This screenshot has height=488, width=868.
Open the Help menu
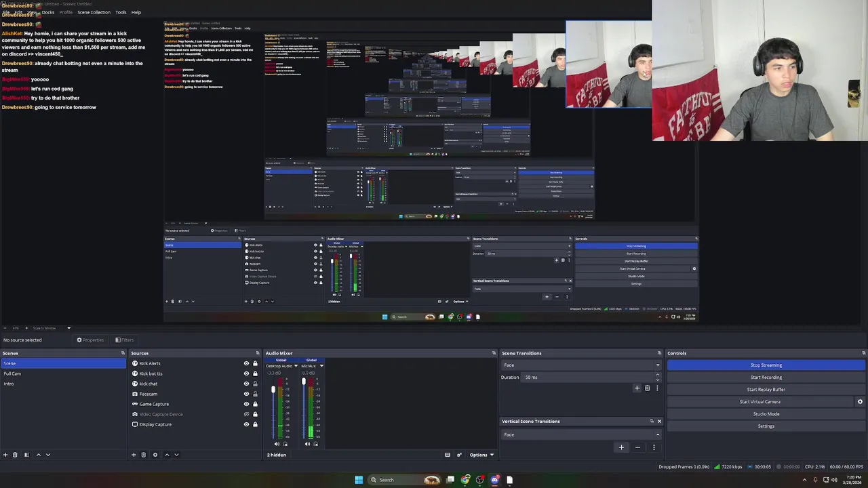136,12
